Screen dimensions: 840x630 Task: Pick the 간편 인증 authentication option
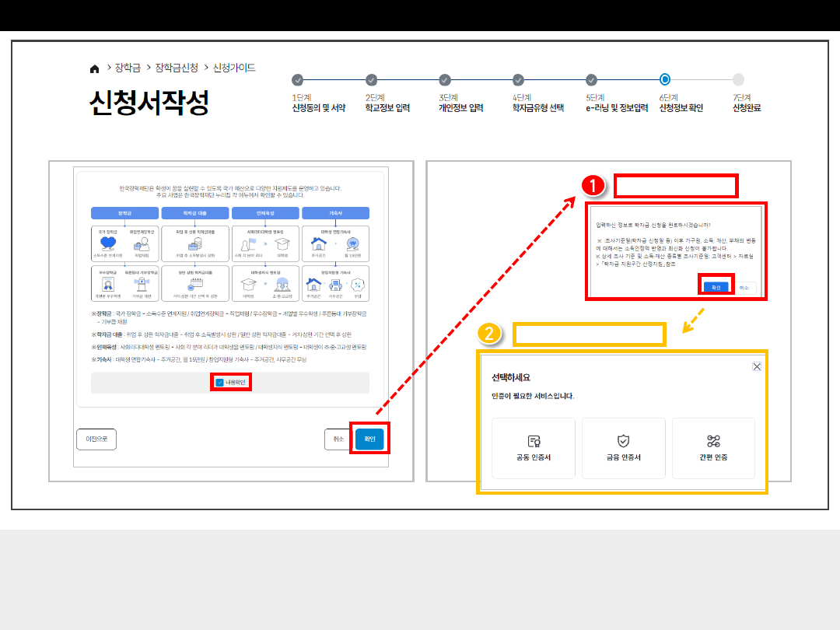[713, 448]
